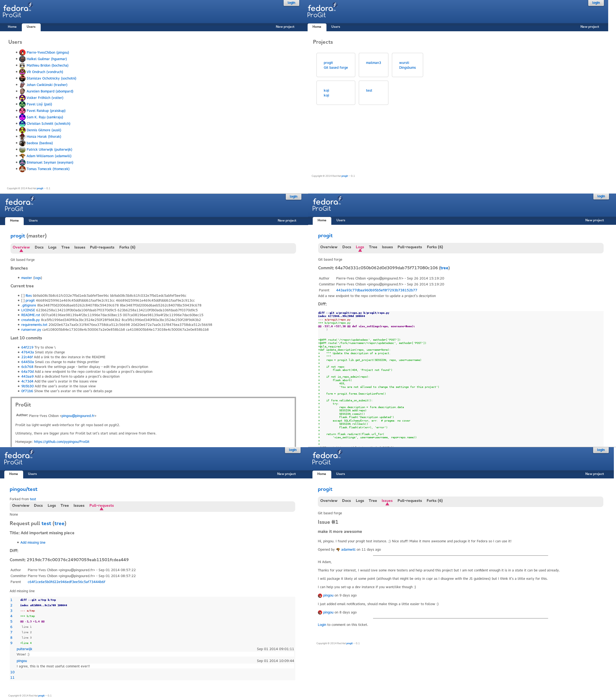
Task: Open highlighted Pull-requests tab on pingou/test page
Action: coord(101,505)
